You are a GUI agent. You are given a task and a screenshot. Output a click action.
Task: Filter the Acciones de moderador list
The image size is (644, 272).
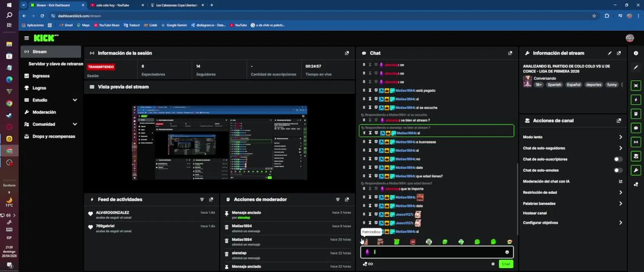pyautogui.click(x=337, y=199)
